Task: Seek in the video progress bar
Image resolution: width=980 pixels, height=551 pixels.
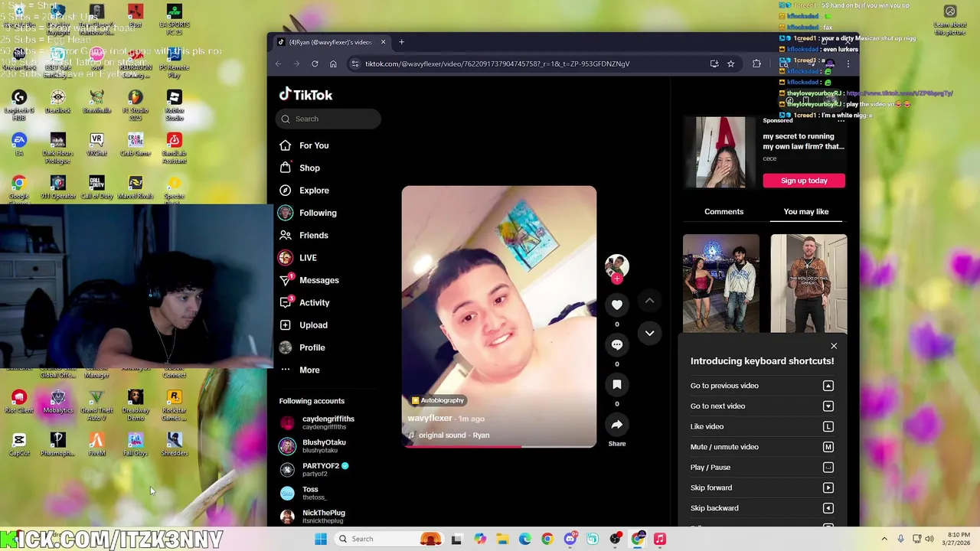Action: click(x=499, y=445)
